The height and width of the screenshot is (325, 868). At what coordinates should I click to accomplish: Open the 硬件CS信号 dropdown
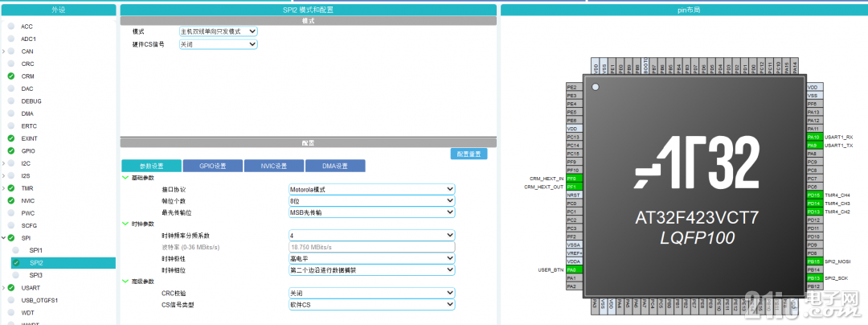pos(218,44)
